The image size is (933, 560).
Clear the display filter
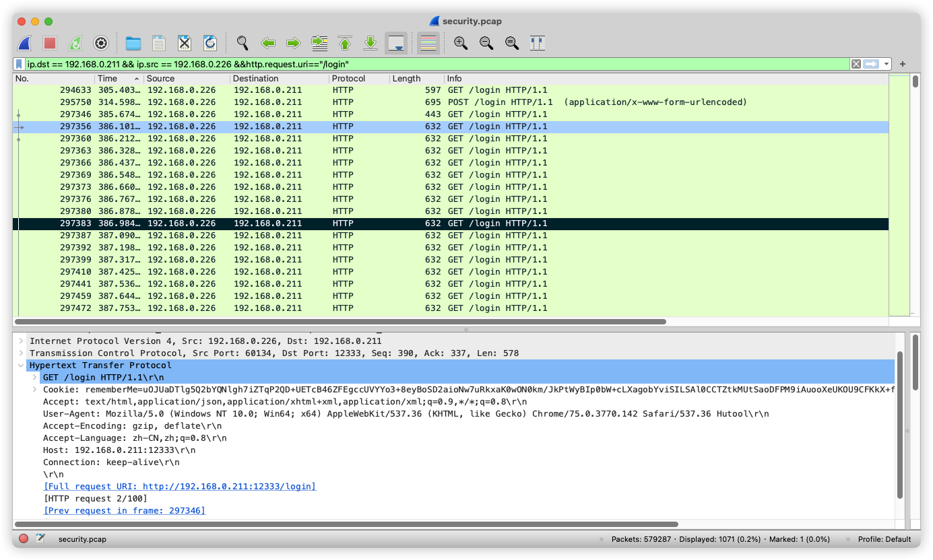(856, 64)
